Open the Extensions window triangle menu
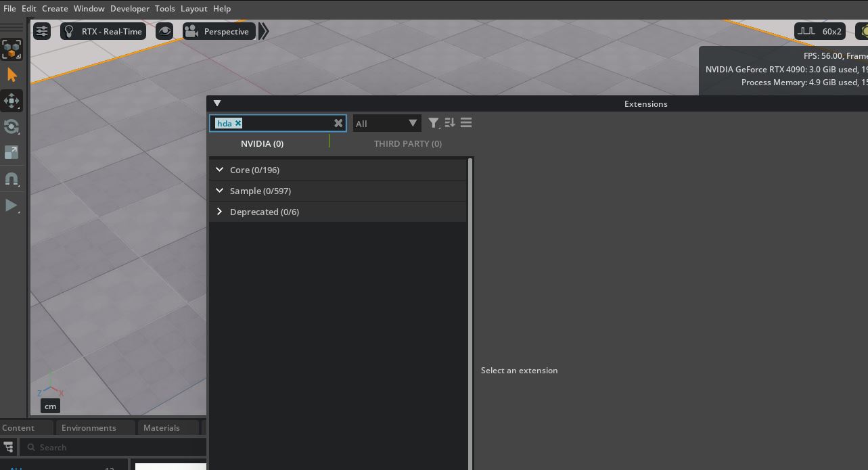The height and width of the screenshot is (470, 868). pyautogui.click(x=216, y=103)
